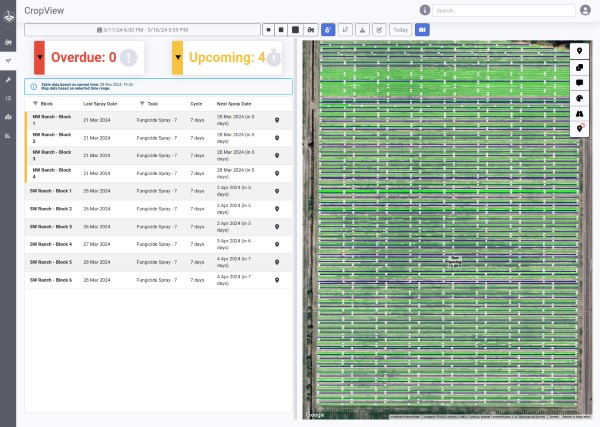The height and width of the screenshot is (427, 600).
Task: Click the binoculars icon on map toolbar
Action: 580,114
